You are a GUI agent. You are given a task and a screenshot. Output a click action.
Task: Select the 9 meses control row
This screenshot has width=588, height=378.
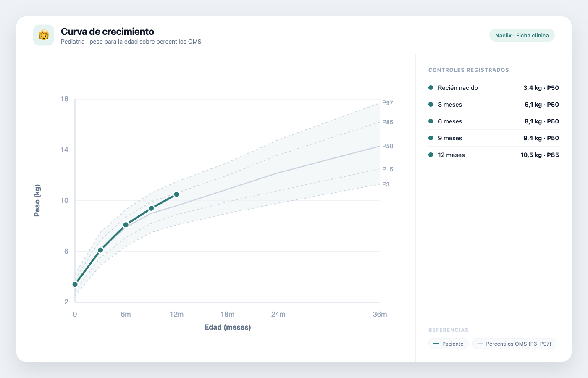click(493, 138)
